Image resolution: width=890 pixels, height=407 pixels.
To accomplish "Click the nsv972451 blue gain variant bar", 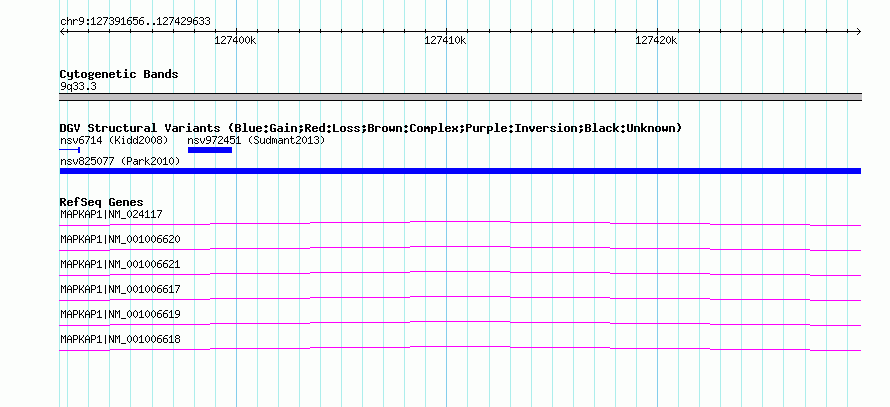I will click(x=210, y=150).
